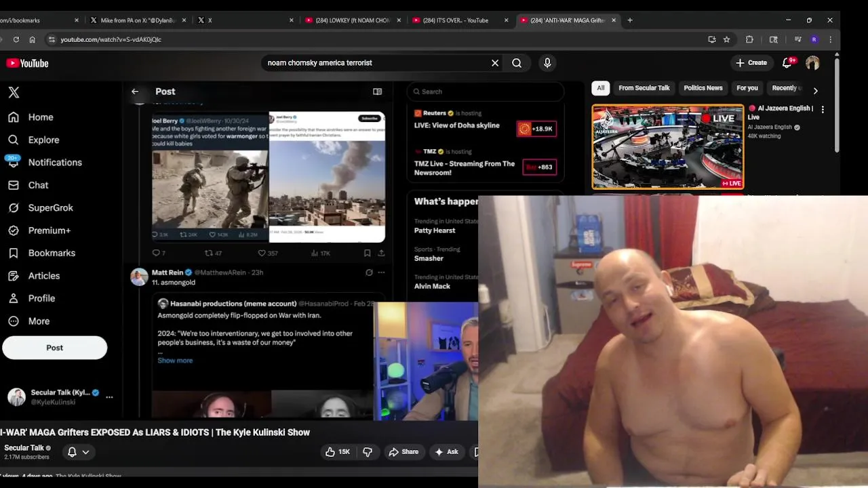Open Al Jazeera English Live video title
868x488 pixels.
(x=781, y=113)
